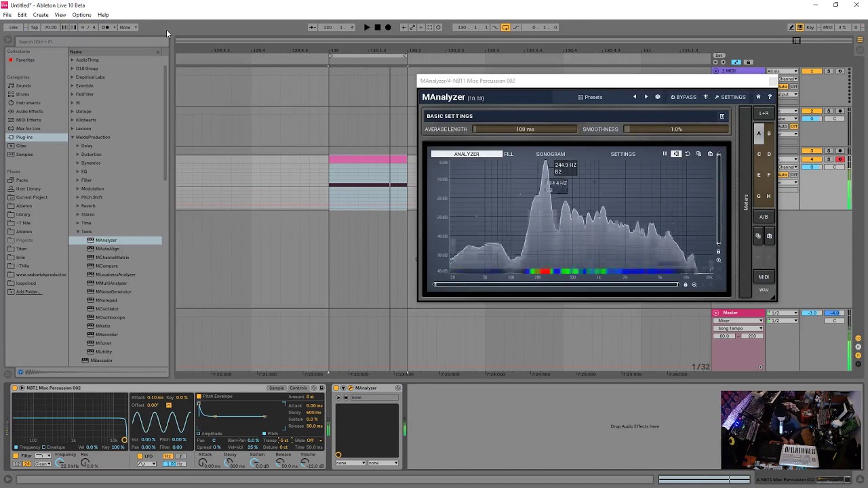Enable the Pitch Envelope toggle
Image resolution: width=868 pixels, height=488 pixels.
pos(199,396)
